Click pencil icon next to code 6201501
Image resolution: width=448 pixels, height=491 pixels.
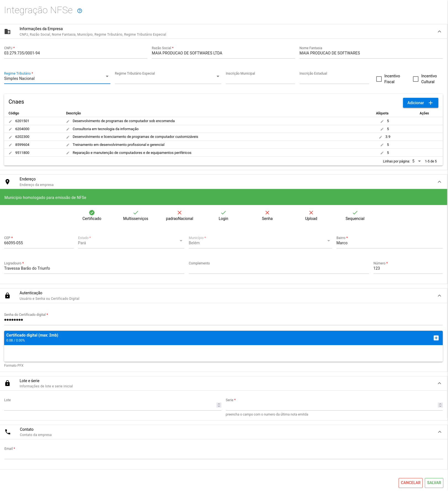pyautogui.click(x=10, y=121)
